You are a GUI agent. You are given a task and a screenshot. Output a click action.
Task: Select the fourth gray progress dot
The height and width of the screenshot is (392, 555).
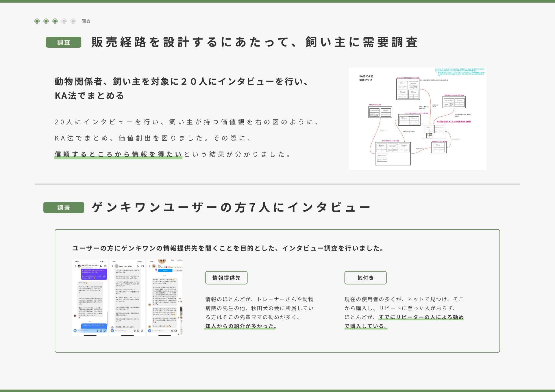[64, 21]
